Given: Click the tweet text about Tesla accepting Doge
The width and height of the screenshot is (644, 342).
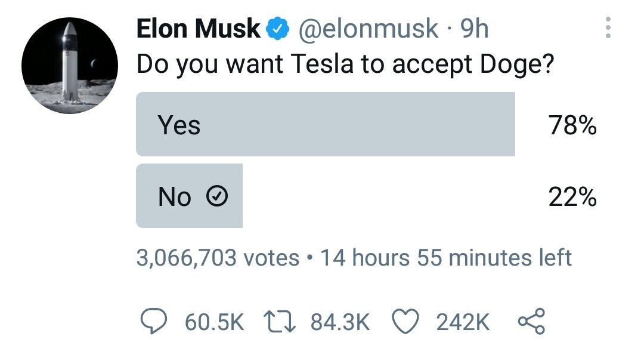Looking at the screenshot, I should (345, 65).
